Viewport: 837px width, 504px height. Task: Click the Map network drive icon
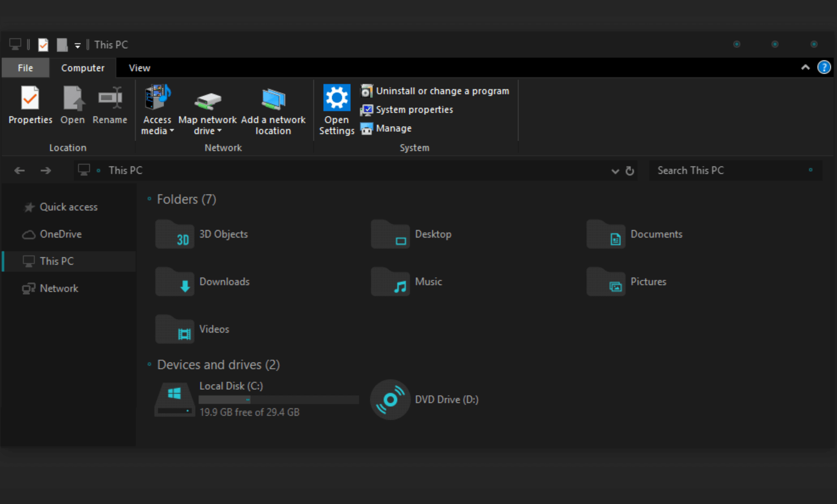point(207,100)
